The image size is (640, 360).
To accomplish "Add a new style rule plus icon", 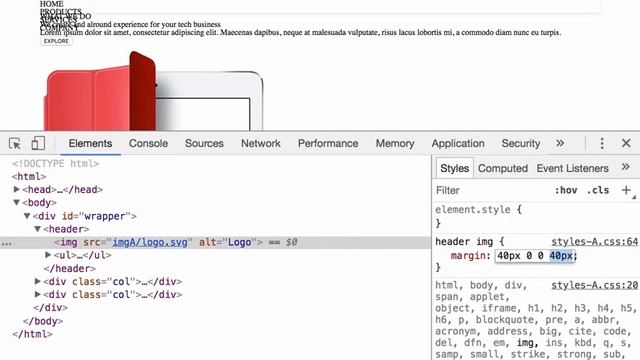I will tap(626, 190).
